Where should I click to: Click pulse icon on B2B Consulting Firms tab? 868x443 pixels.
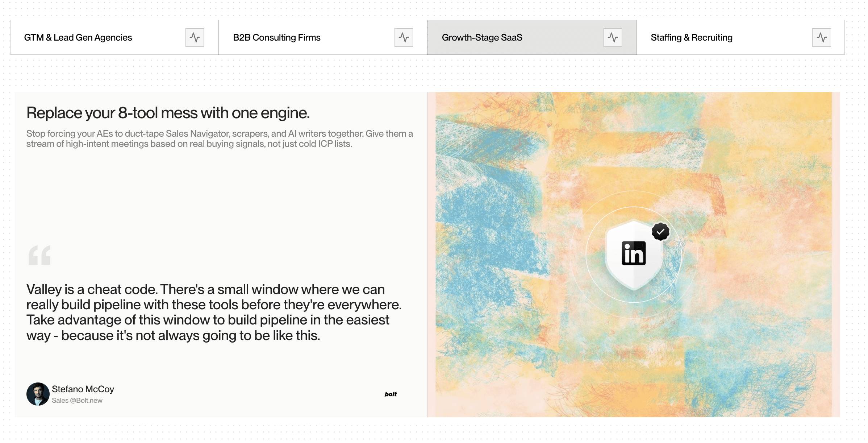click(404, 37)
